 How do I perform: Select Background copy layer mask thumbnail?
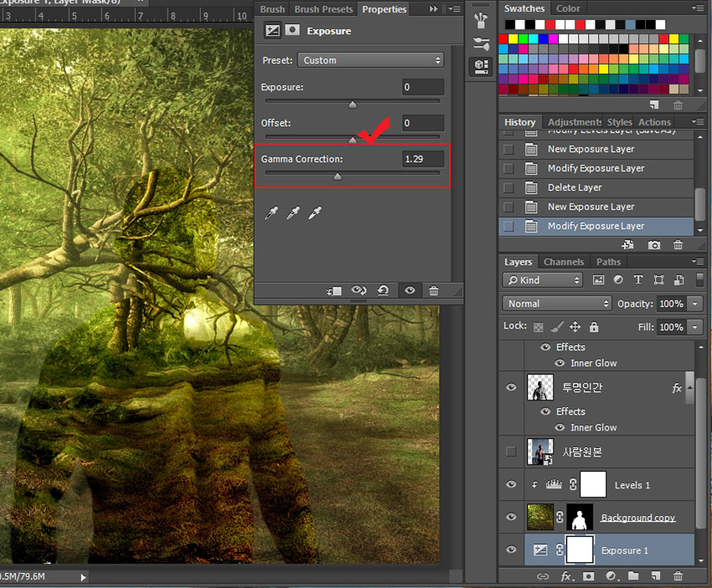point(580,517)
